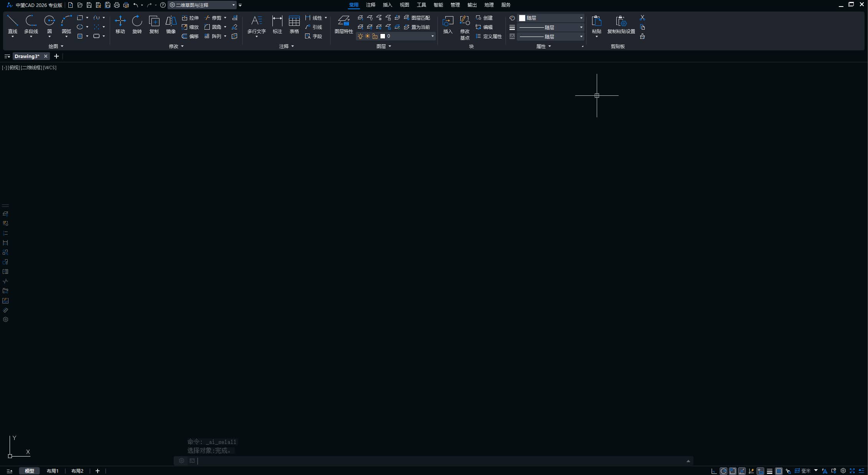The image size is (868, 475).
Task: Click the 复制 (Copy) tool
Action: pos(154,25)
